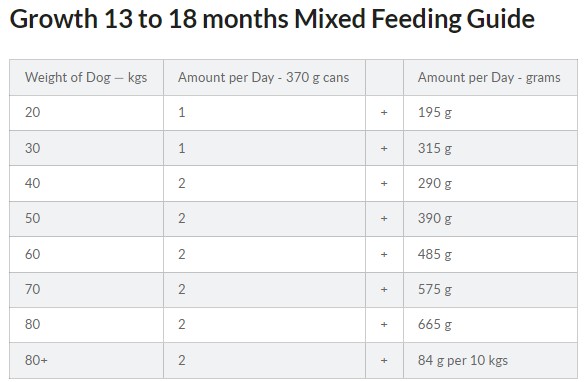
Task: Click Amount per Day 370 g cans header
Action: (x=264, y=77)
